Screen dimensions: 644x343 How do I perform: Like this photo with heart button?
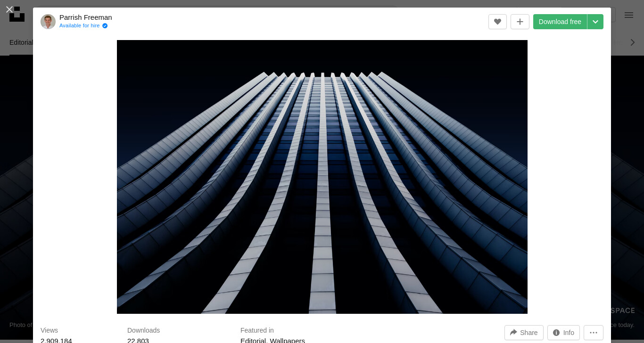(497, 22)
